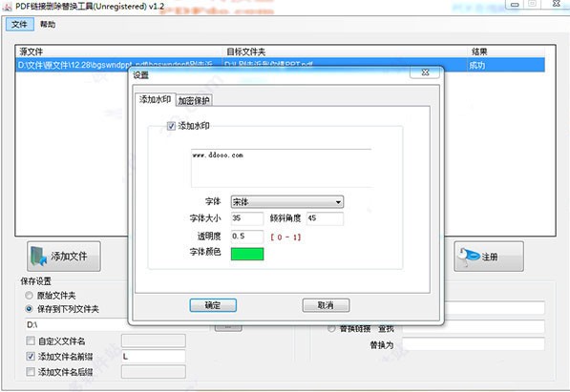The image size is (570, 392).
Task: Select the 保存到下列文件夹 radio option
Action: [29, 309]
